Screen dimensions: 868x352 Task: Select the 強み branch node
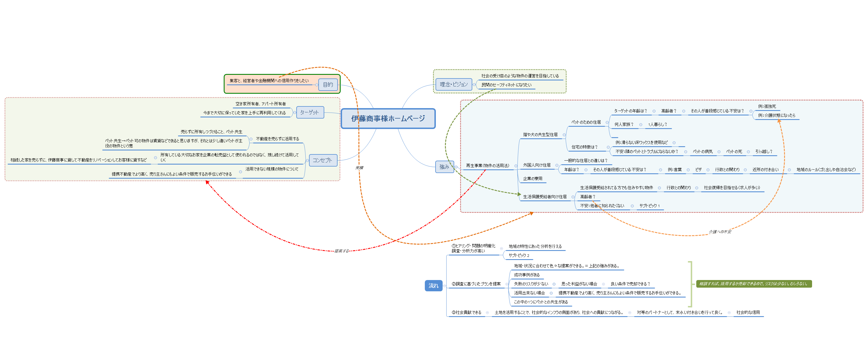(x=444, y=166)
